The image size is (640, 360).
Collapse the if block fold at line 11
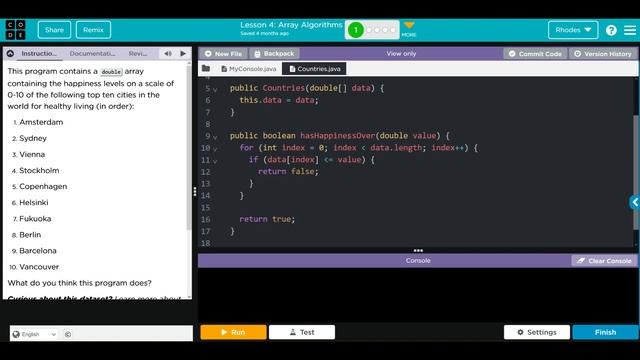(x=215, y=161)
